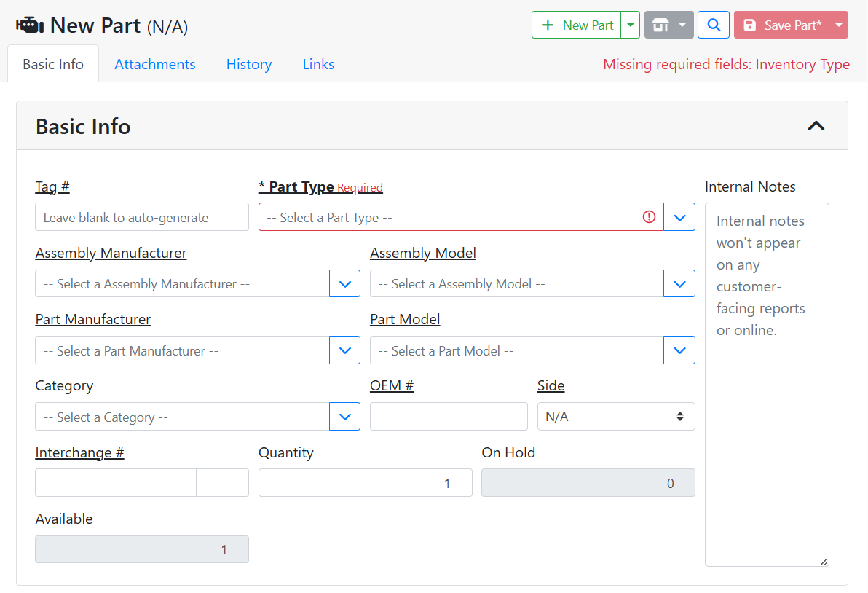Collapse the Basic Info panel chevron

(x=816, y=126)
